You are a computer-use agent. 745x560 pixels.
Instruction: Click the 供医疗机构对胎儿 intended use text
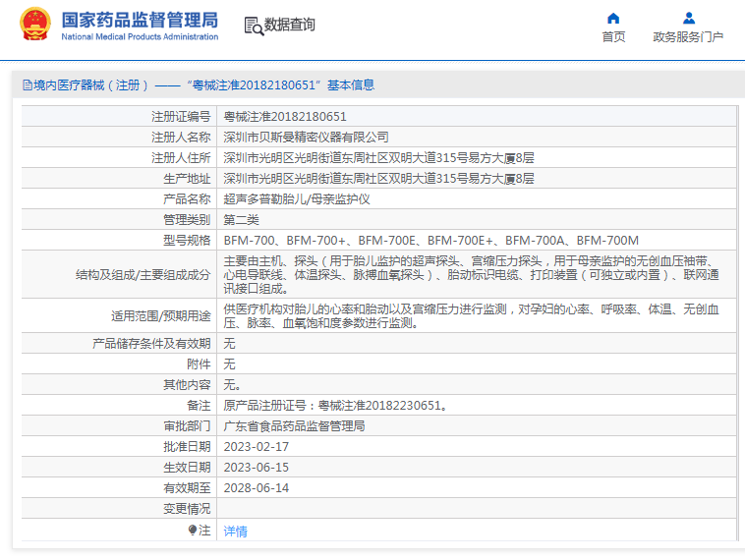point(471,316)
